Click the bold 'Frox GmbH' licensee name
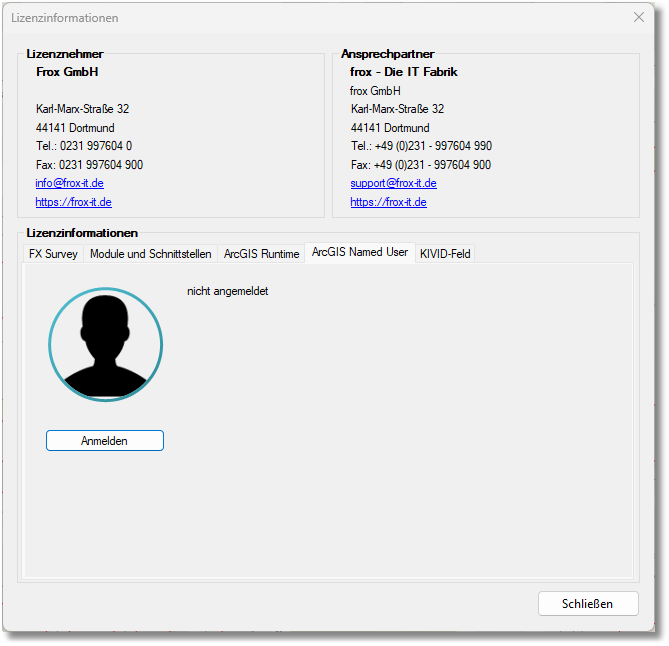 coord(67,72)
